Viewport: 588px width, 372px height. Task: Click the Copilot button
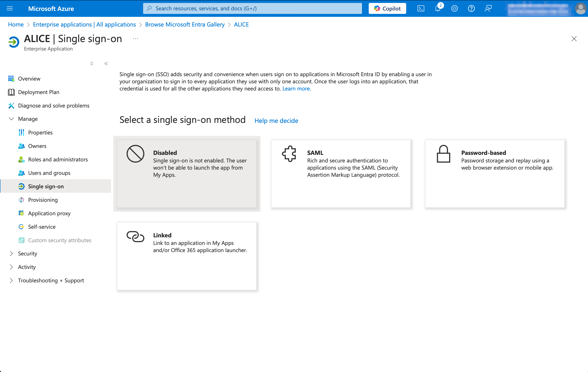pos(387,9)
